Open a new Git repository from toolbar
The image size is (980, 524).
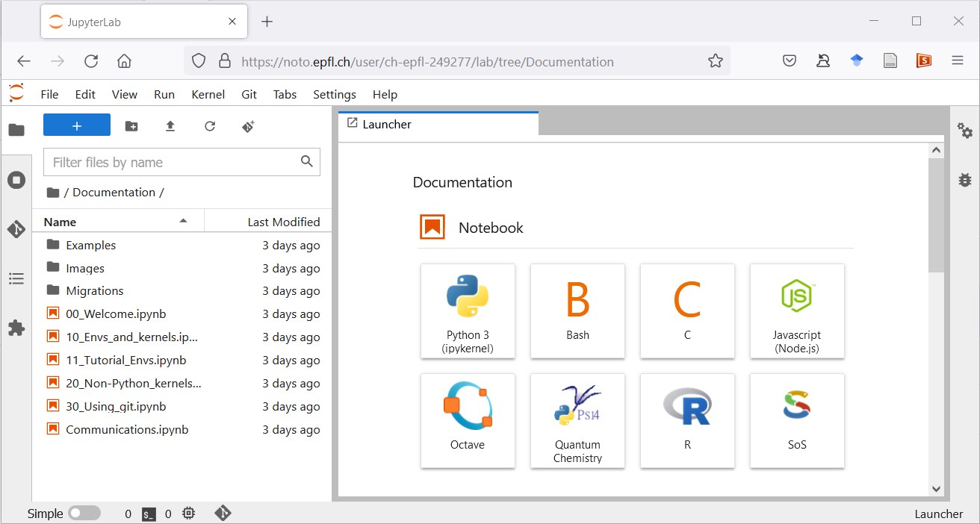(x=247, y=125)
